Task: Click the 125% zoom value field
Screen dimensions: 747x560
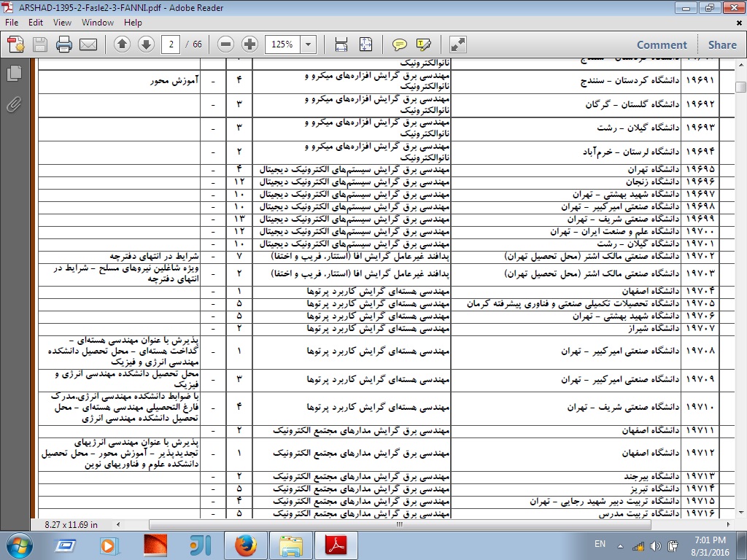Action: click(282, 44)
